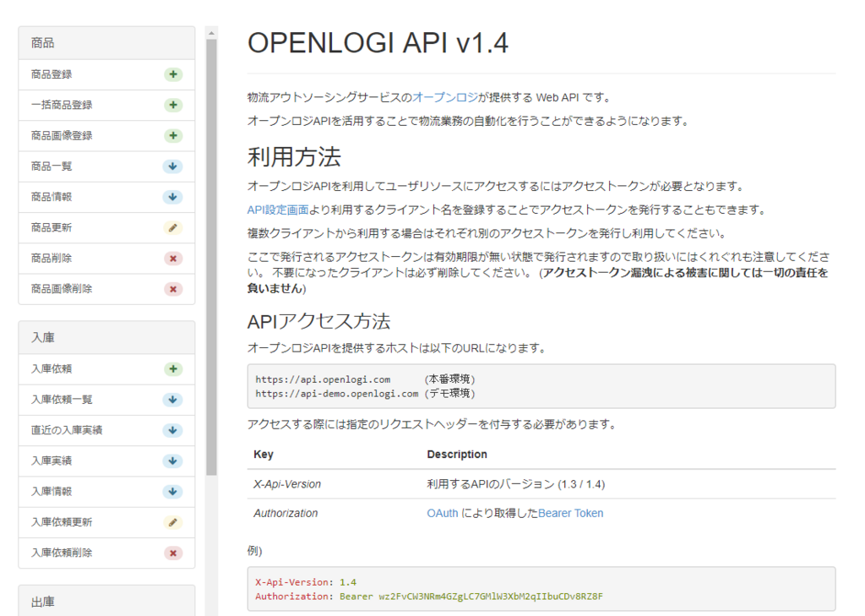Click the pencil icon for 入庫依頼更新
This screenshot has width=865, height=616.
[172, 522]
